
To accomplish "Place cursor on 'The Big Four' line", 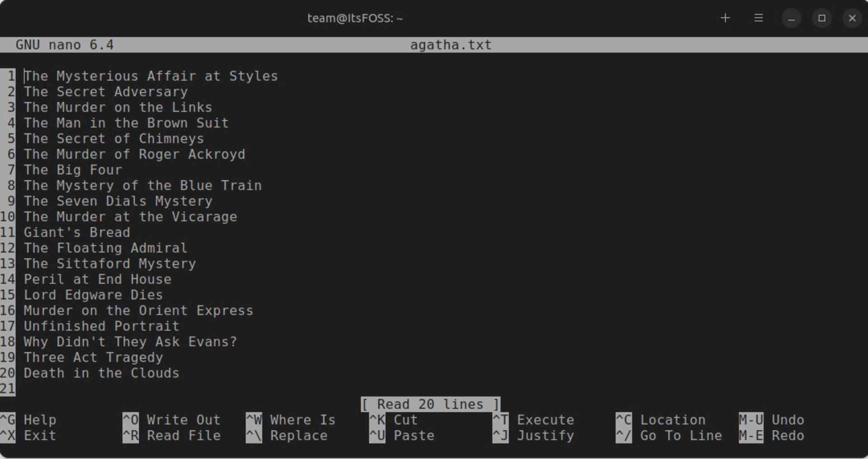I will click(73, 170).
